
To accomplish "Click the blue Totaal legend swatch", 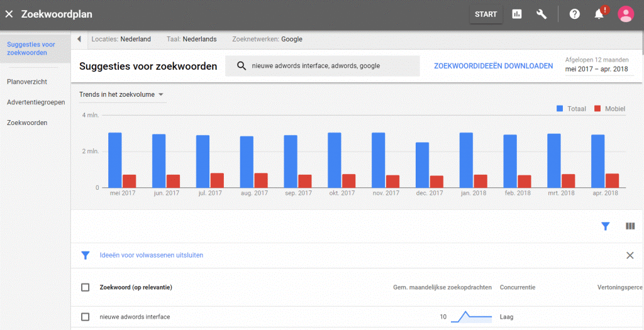I will [x=560, y=109].
